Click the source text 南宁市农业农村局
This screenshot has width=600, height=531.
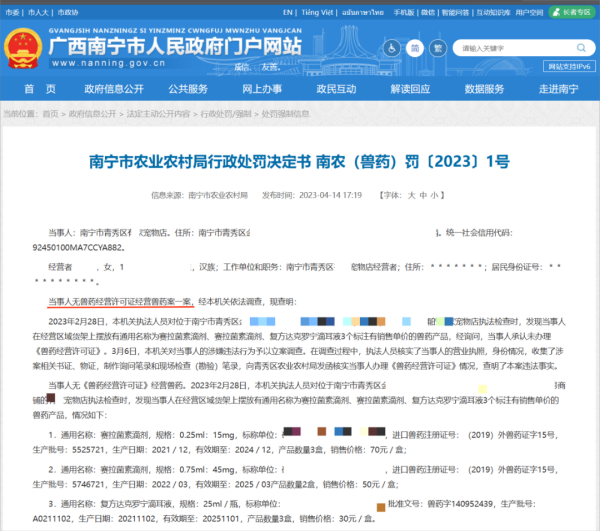click(218, 195)
